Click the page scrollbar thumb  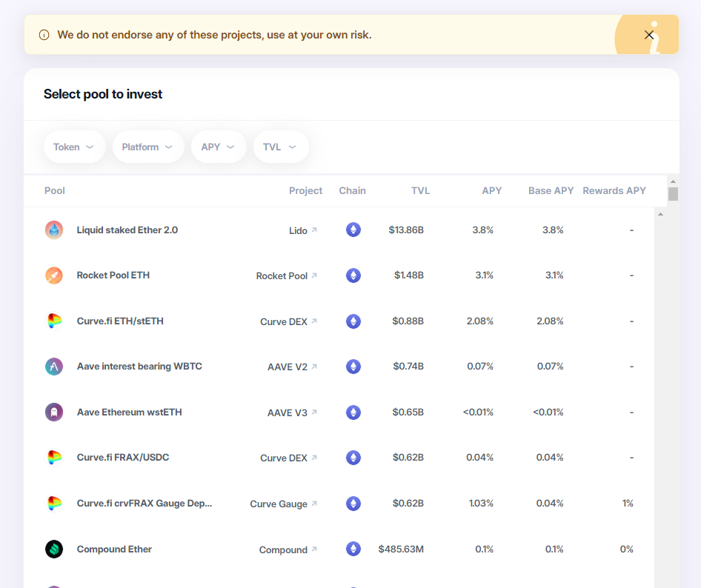coord(673,194)
